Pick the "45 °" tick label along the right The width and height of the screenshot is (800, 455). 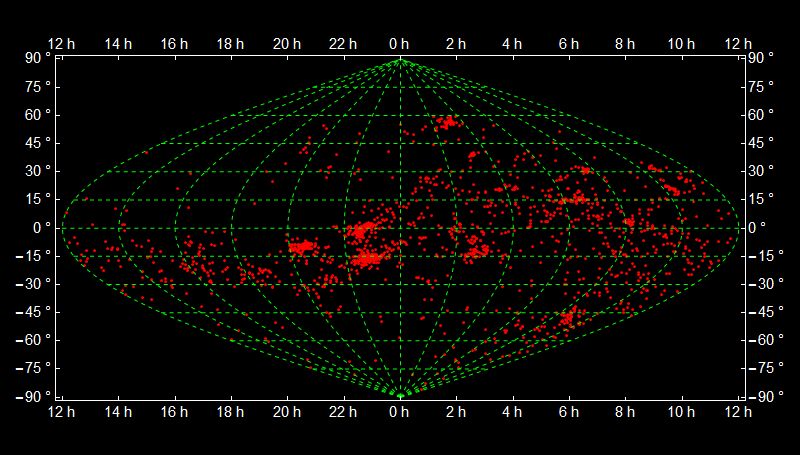click(x=761, y=143)
